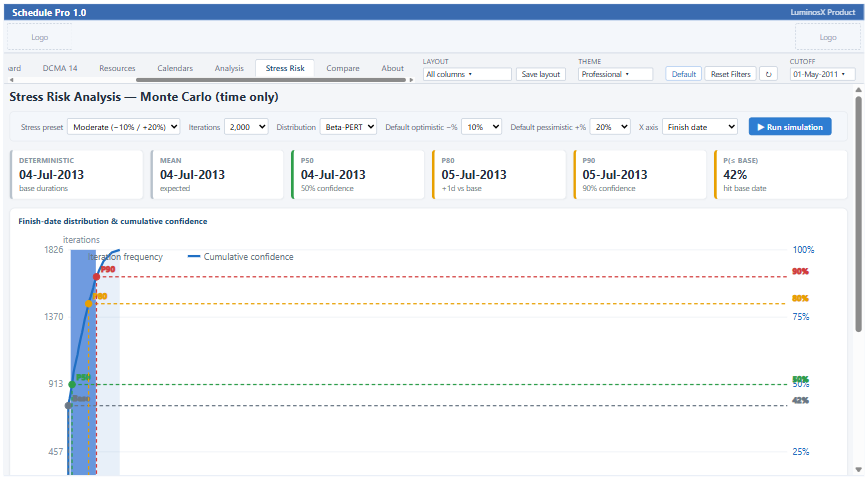Click the P80 +1d vs base card

(x=499, y=174)
